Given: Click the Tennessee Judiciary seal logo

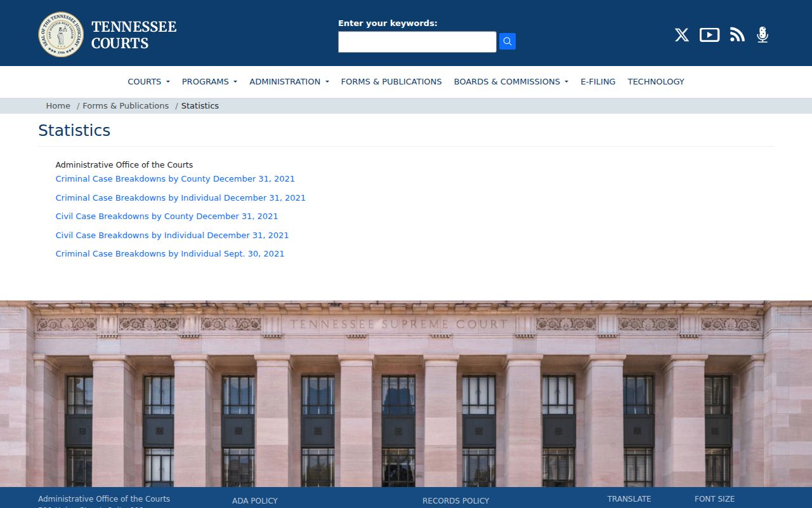Looking at the screenshot, I should click(61, 34).
